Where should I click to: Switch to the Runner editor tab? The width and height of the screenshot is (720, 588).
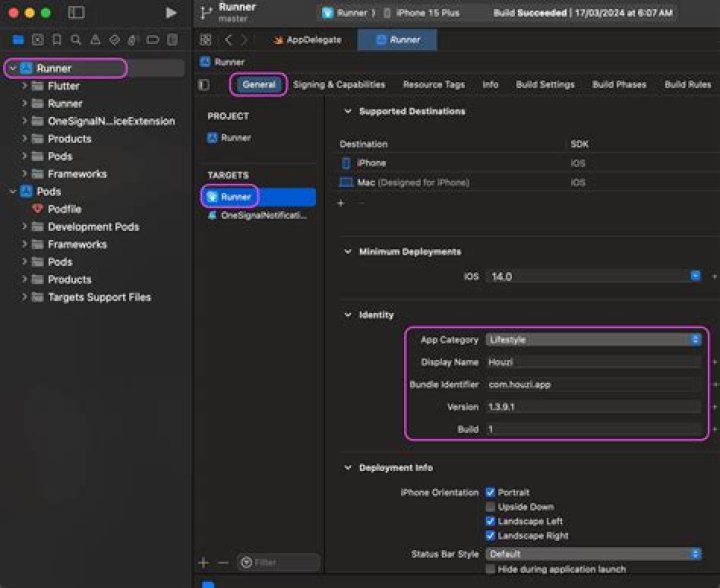point(397,40)
